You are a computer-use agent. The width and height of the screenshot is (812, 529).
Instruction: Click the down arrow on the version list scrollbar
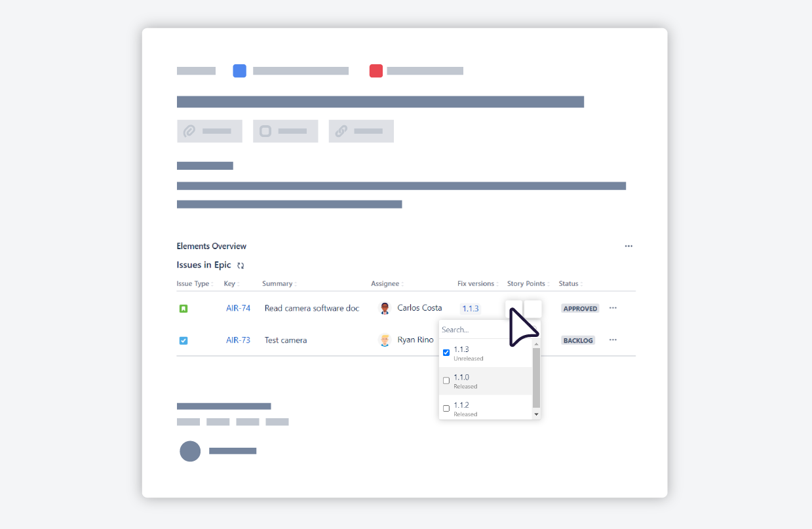pos(535,415)
